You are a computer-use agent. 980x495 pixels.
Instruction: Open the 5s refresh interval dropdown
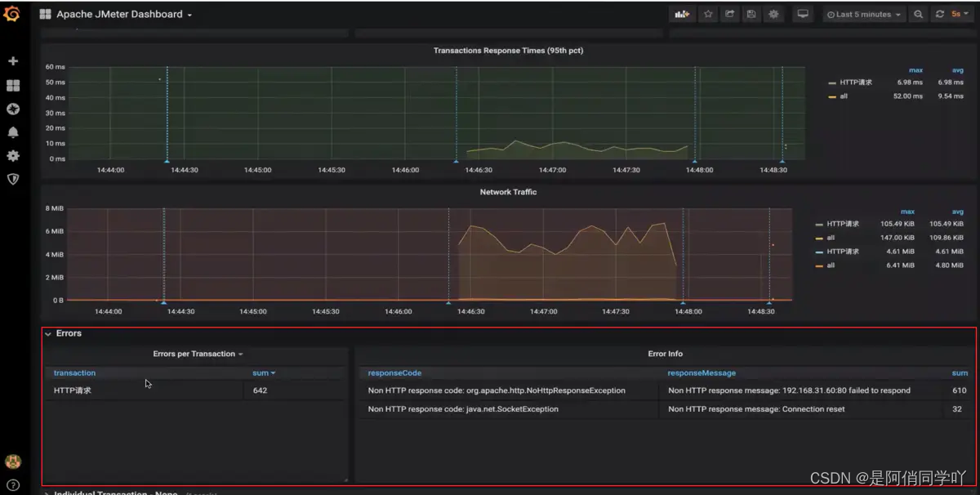960,15
